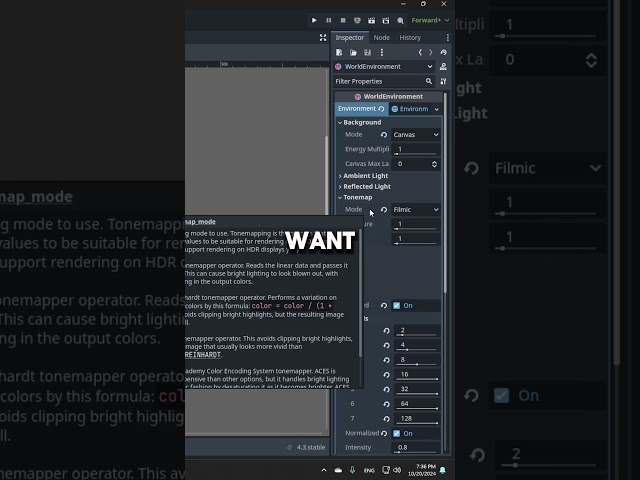640x480 pixels.
Task: Adjust the level slider showing 2
Action: 417,335
